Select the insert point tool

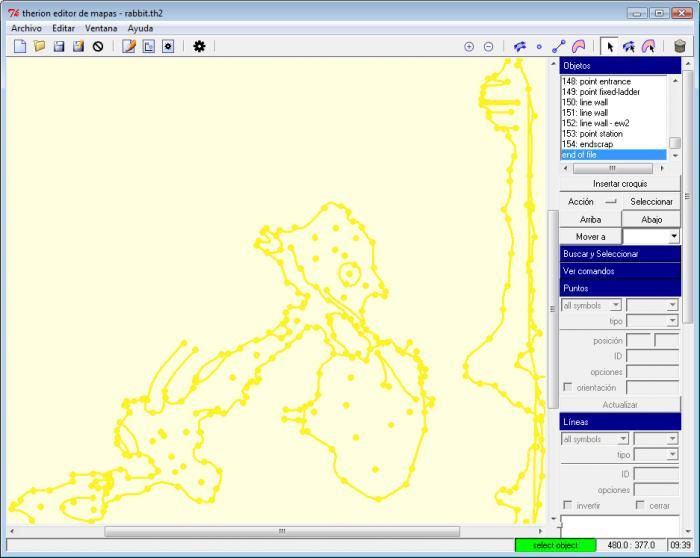(539, 46)
